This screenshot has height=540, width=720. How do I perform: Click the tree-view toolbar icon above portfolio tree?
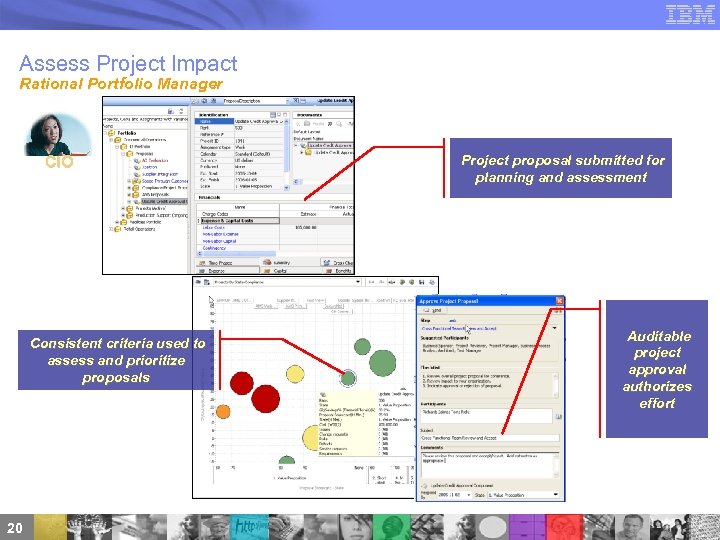[171, 111]
